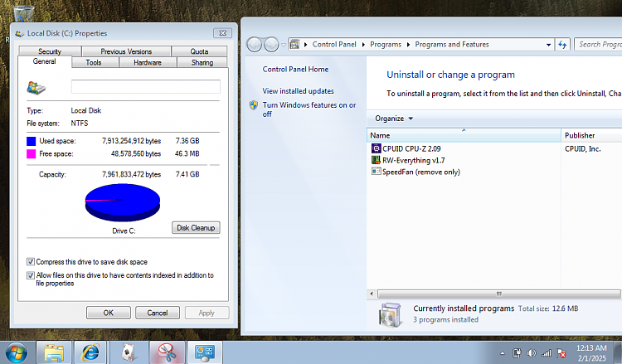Screen dimensions: 622x364
Task: Click Cancel in the Properties dialog
Action: click(158, 313)
